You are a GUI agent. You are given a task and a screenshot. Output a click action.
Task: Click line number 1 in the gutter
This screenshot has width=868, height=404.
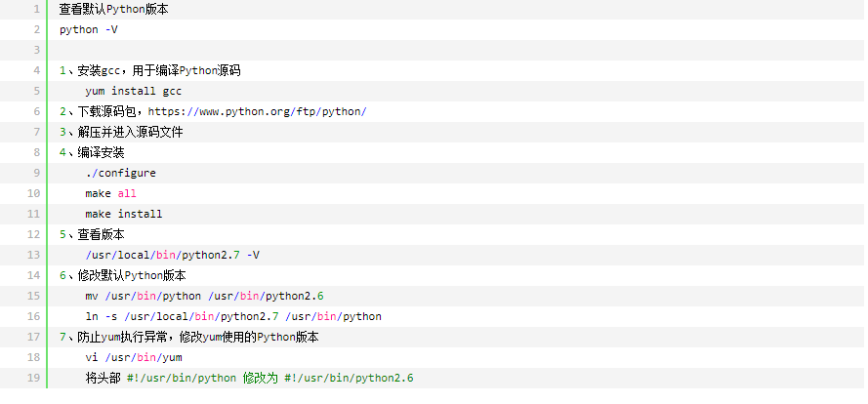35,9
